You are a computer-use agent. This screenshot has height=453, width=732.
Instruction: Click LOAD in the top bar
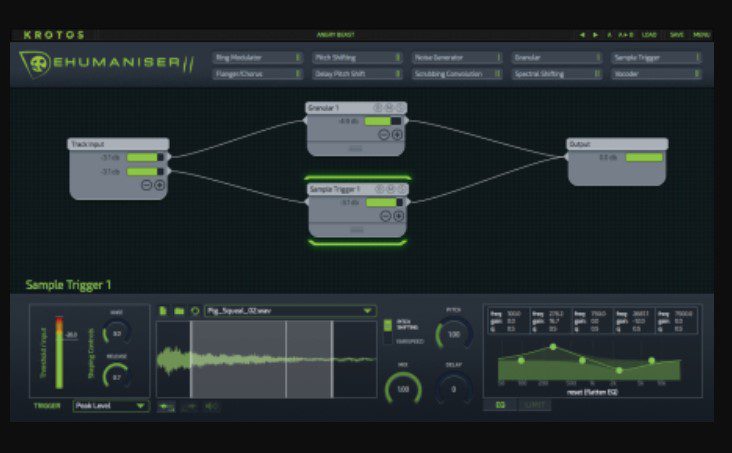click(x=649, y=35)
